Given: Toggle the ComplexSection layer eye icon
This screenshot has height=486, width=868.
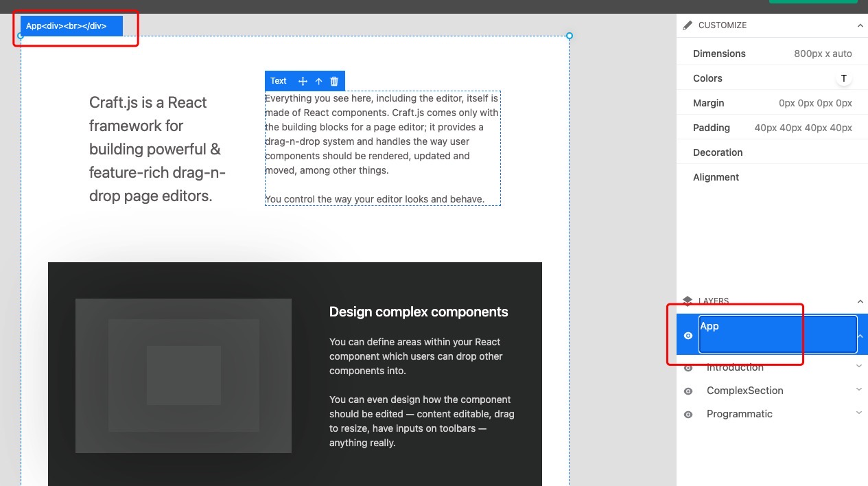Looking at the screenshot, I should (688, 391).
